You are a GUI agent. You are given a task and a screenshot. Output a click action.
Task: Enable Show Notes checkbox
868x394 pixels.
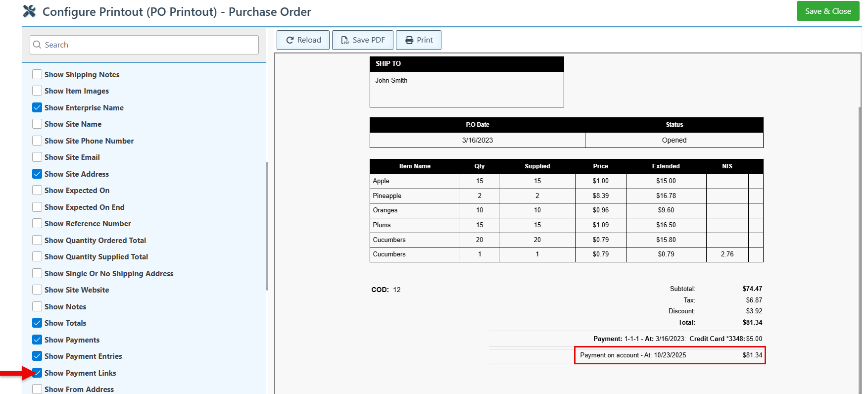[x=37, y=306]
